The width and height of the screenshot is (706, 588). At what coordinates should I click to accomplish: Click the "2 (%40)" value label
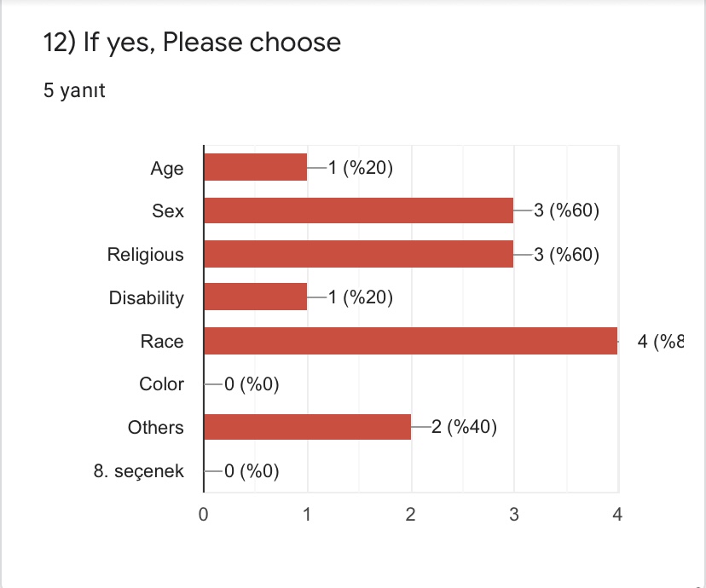pos(464,427)
